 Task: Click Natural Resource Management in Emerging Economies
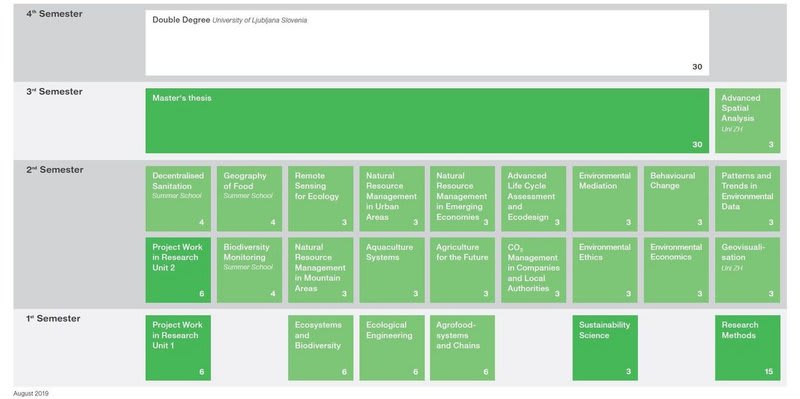[x=462, y=198]
